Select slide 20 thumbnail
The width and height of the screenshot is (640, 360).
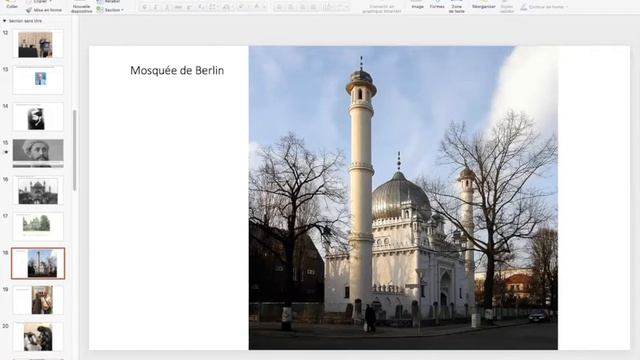(38, 337)
